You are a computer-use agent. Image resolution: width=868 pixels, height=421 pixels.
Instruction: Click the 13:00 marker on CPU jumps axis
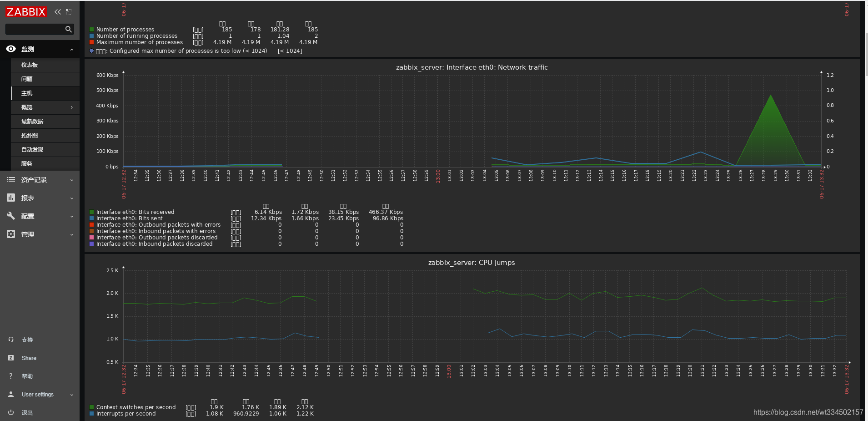(449, 371)
